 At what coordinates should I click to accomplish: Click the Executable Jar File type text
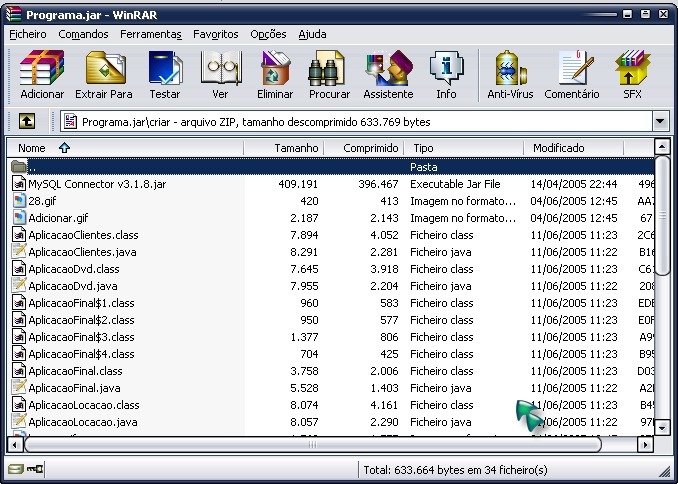(455, 184)
